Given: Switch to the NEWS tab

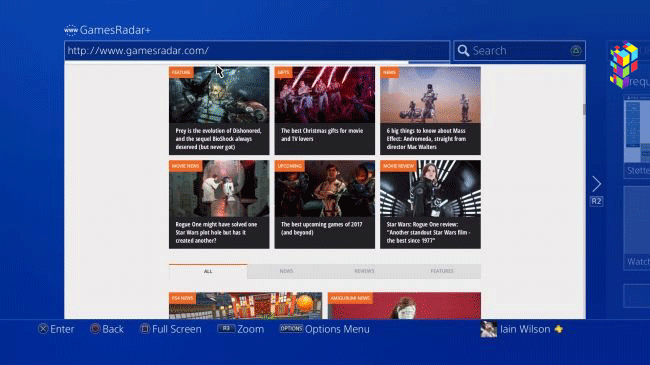Looking at the screenshot, I should (x=286, y=271).
